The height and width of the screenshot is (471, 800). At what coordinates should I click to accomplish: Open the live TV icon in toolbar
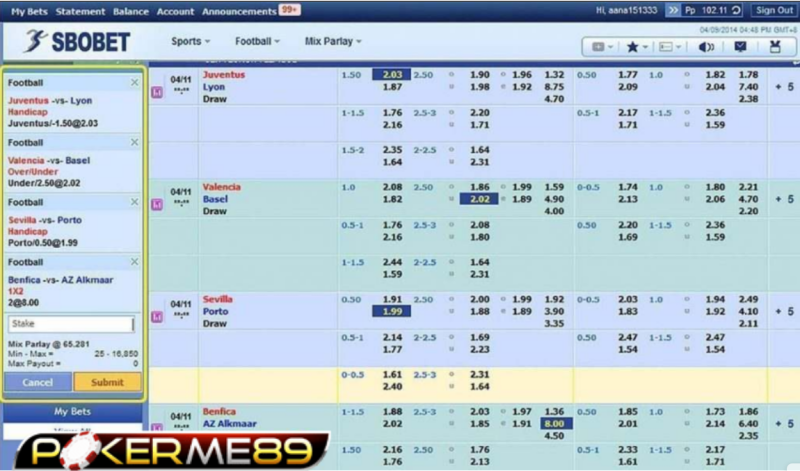775,47
